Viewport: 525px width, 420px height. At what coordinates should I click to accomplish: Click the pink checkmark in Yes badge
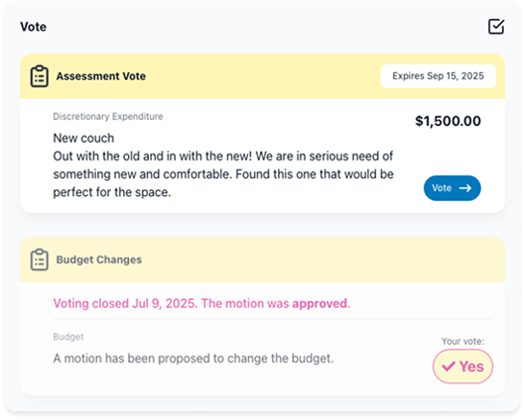448,366
